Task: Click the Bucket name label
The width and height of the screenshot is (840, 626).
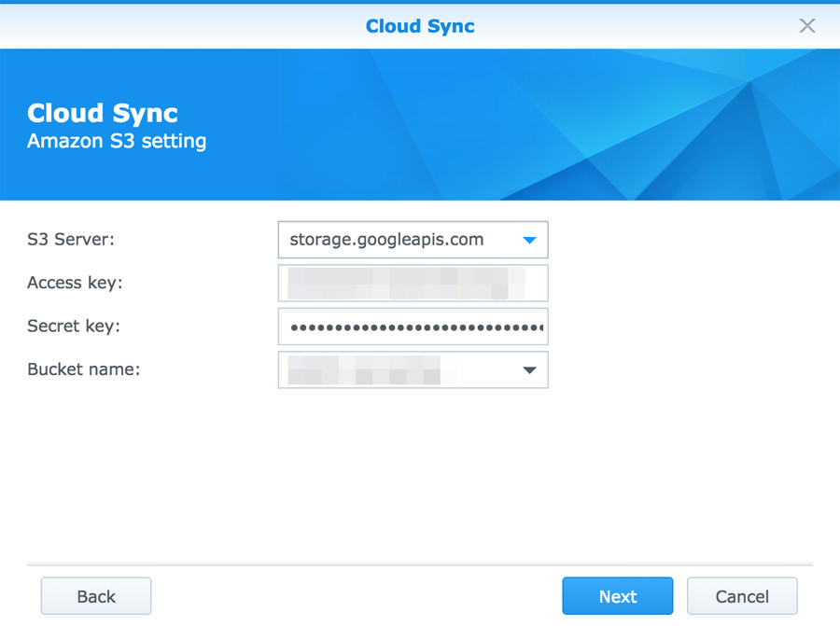Action: [84, 369]
